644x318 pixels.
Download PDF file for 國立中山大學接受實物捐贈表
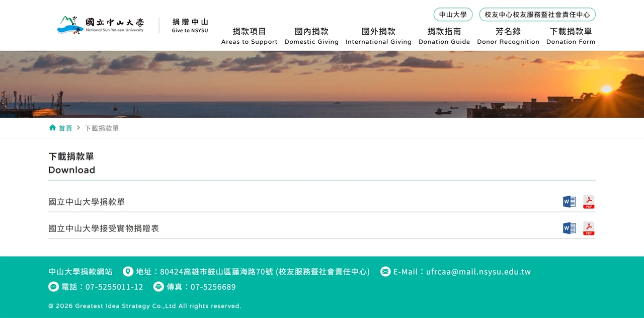(589, 228)
